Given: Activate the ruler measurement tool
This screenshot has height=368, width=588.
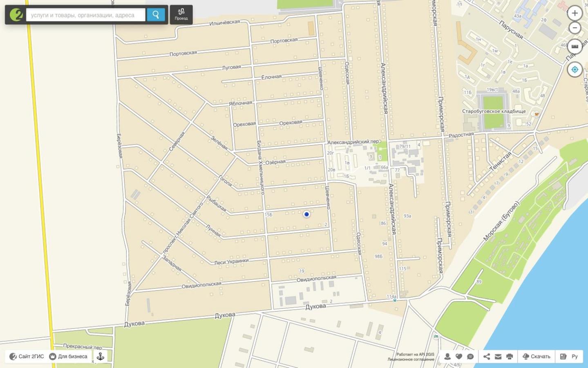Looking at the screenshot, I should (x=575, y=46).
